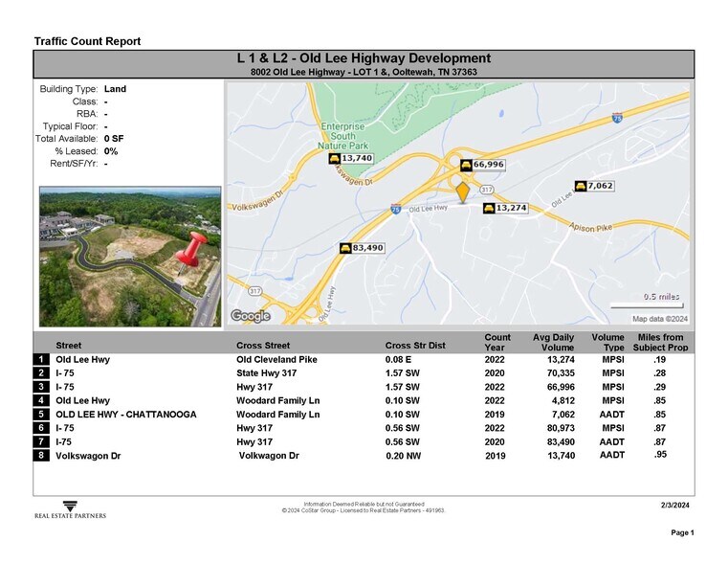Select the orange subject property map pin
The height and width of the screenshot is (563, 728).
[x=463, y=192]
